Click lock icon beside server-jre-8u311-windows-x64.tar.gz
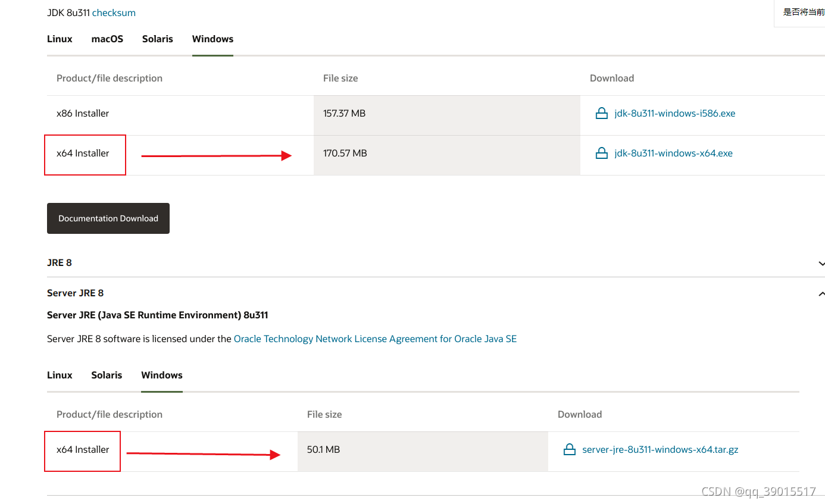825x504 pixels. (569, 449)
